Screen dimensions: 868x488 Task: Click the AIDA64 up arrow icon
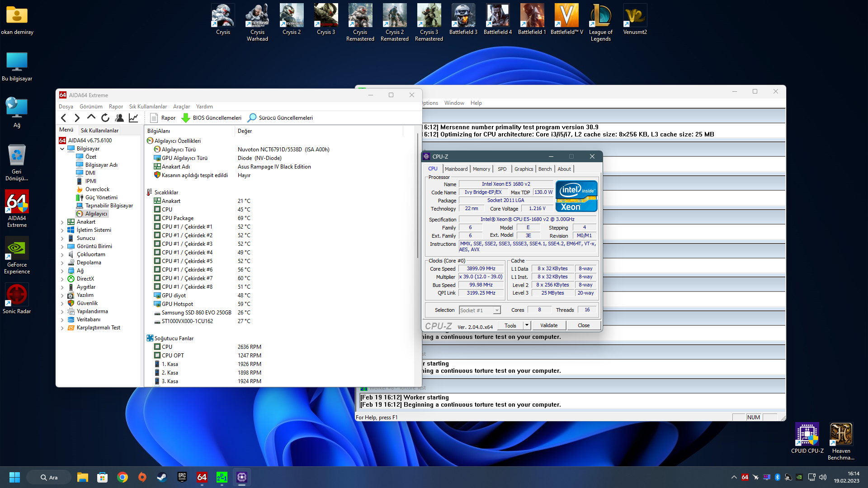[91, 117]
